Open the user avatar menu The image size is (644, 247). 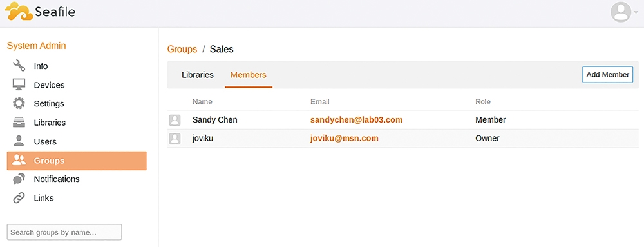(x=623, y=12)
